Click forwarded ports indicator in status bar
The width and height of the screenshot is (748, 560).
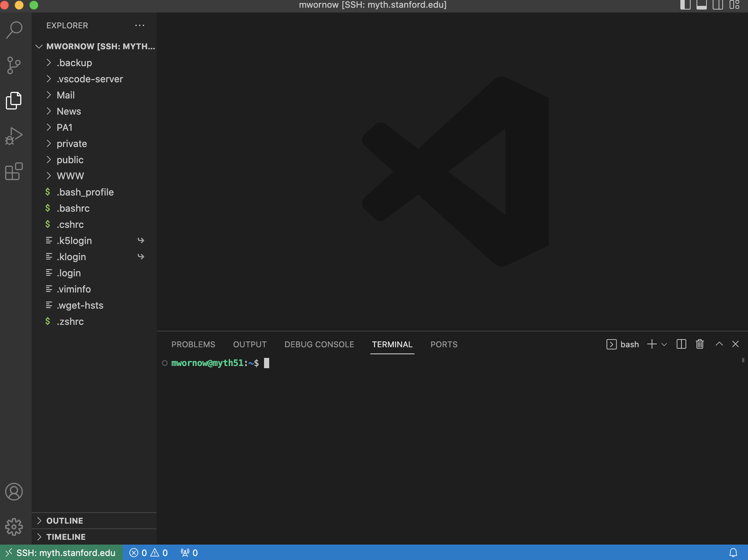coord(189,553)
